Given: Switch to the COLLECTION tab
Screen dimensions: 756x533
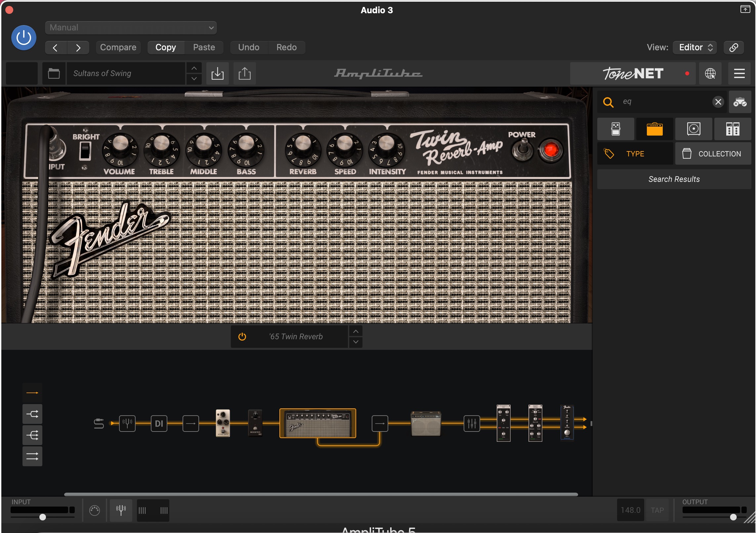Looking at the screenshot, I should [713, 154].
